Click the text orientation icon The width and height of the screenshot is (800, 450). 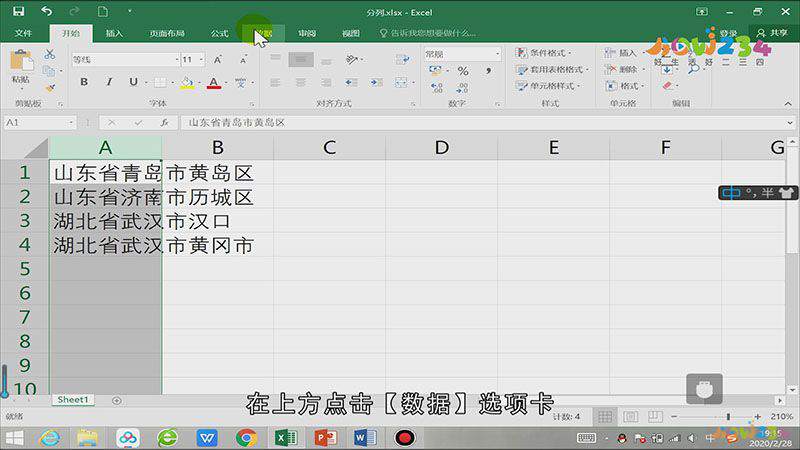pyautogui.click(x=352, y=59)
